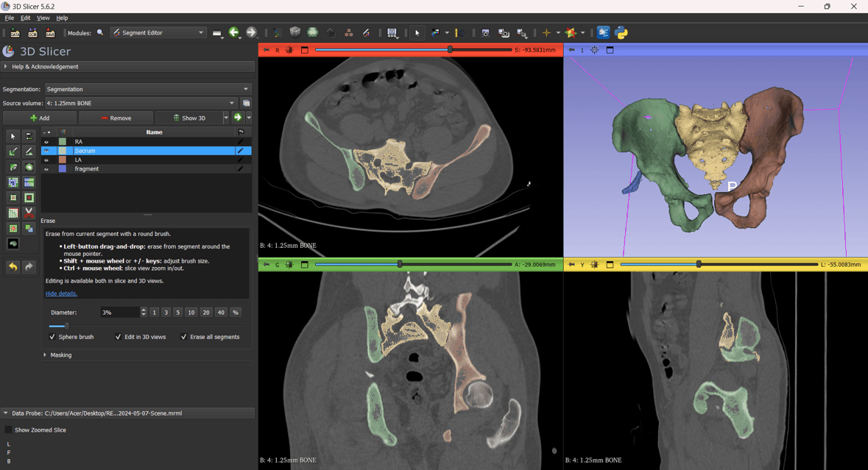Click the red slice offset slider
Image resolution: width=868 pixels, height=470 pixels.
413,50
